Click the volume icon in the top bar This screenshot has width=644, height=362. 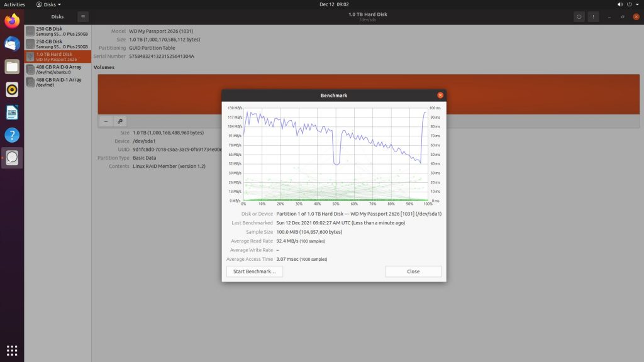(619, 4)
